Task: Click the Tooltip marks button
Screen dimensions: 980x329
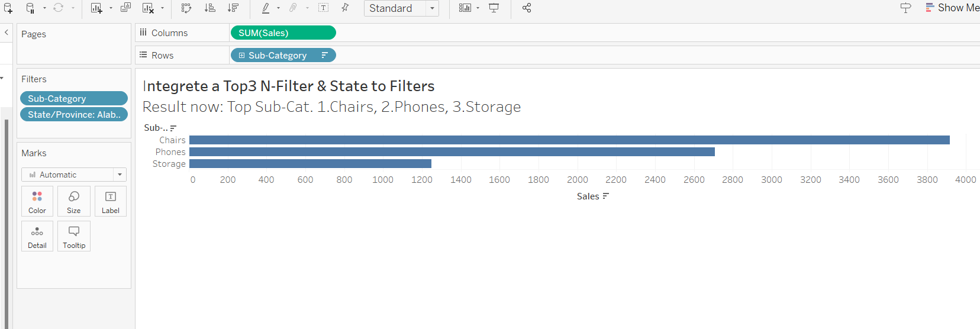Action: (x=74, y=236)
